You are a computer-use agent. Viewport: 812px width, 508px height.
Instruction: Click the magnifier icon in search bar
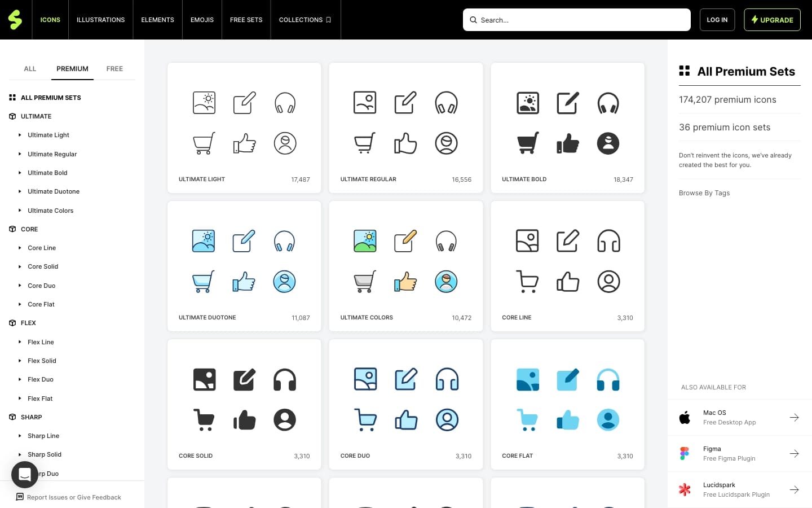tap(474, 20)
